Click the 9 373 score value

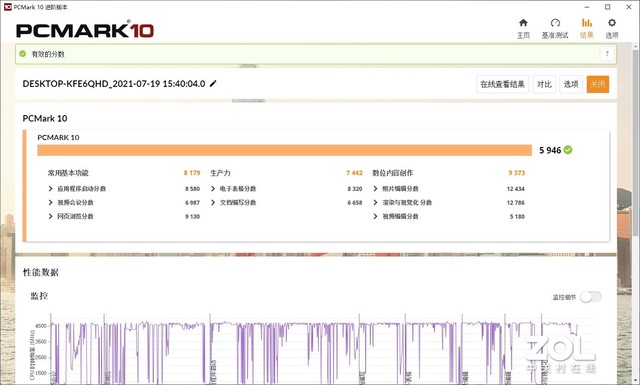pos(516,173)
